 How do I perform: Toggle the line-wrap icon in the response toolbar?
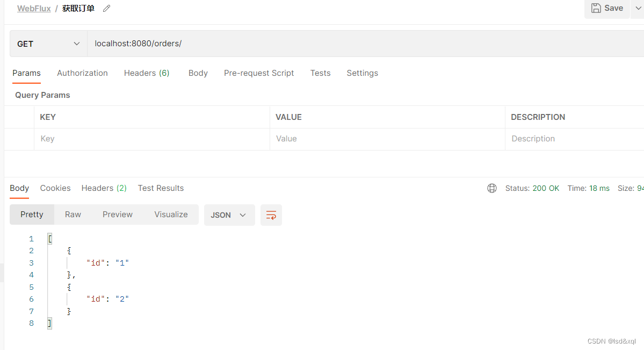(271, 215)
